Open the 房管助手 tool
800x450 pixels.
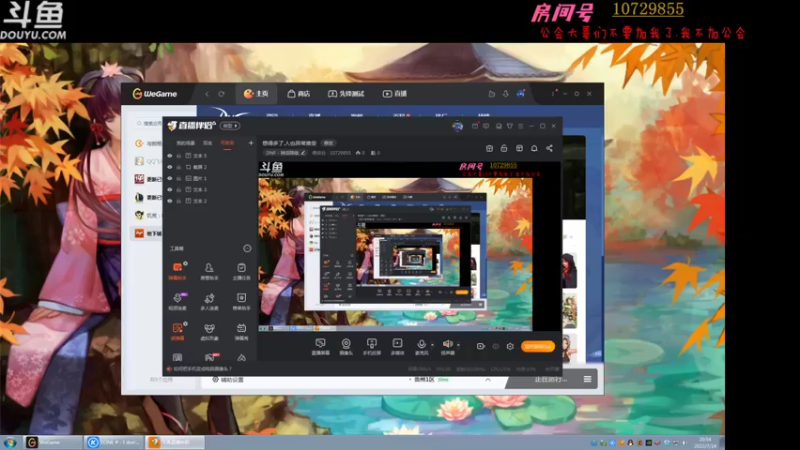pyautogui.click(x=209, y=271)
